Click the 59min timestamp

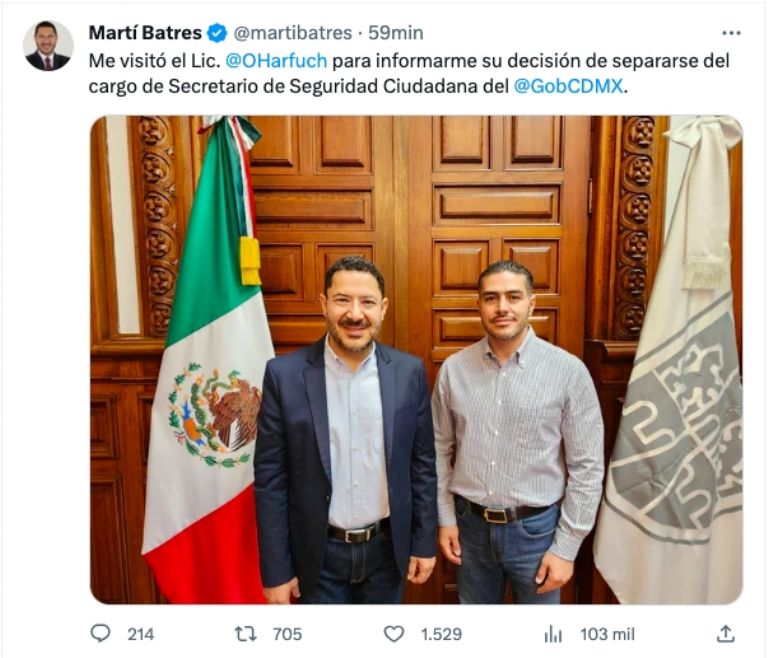pyautogui.click(x=396, y=33)
